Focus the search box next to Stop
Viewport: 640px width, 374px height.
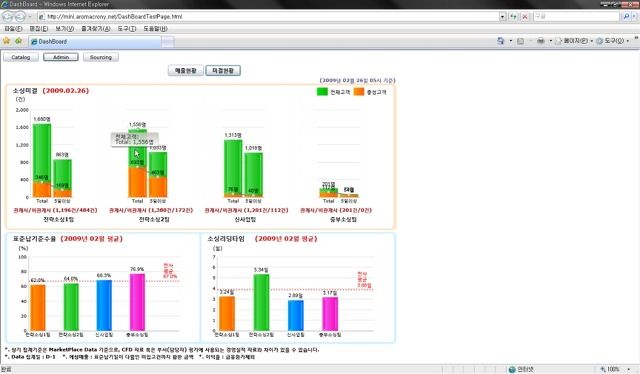576,17
